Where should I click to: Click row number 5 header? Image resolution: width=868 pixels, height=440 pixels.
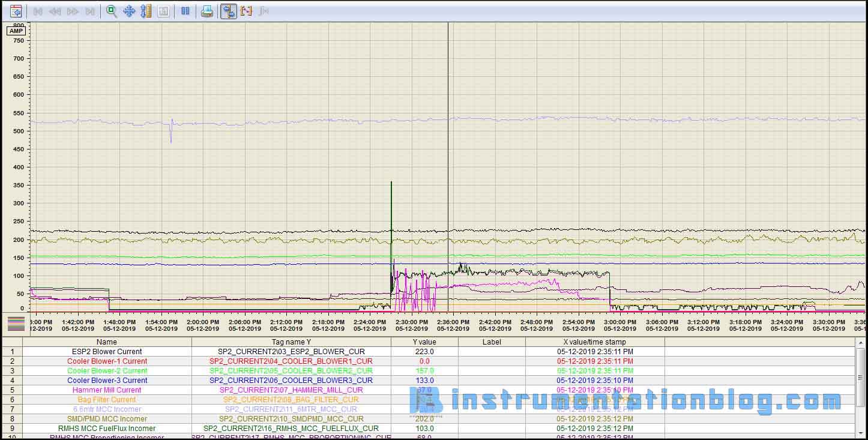[x=12, y=390]
